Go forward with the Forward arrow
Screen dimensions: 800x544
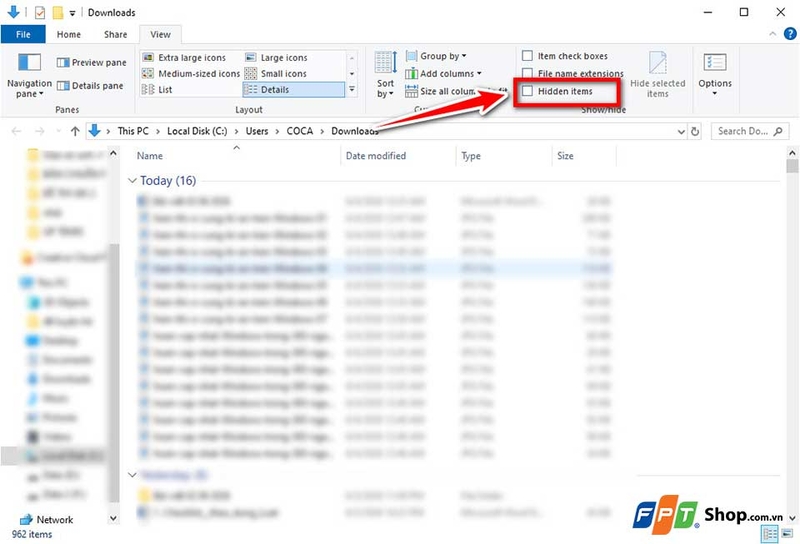coord(39,131)
